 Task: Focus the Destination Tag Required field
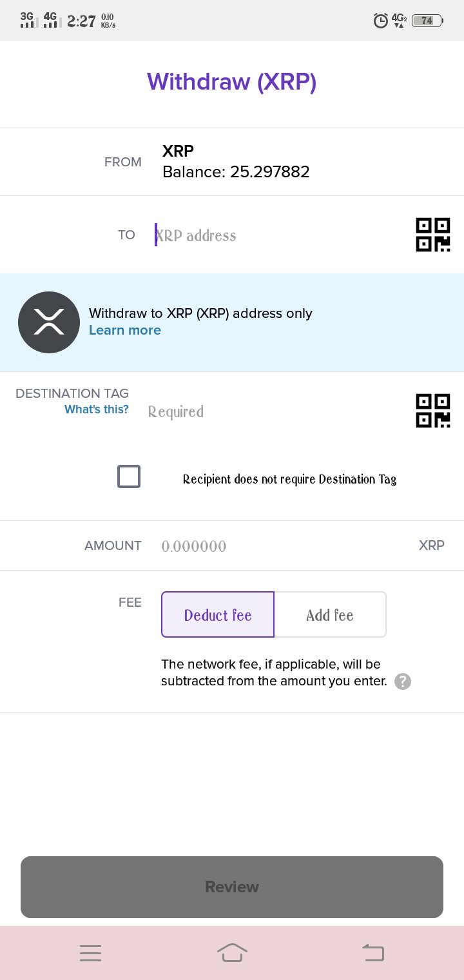tap(277, 411)
